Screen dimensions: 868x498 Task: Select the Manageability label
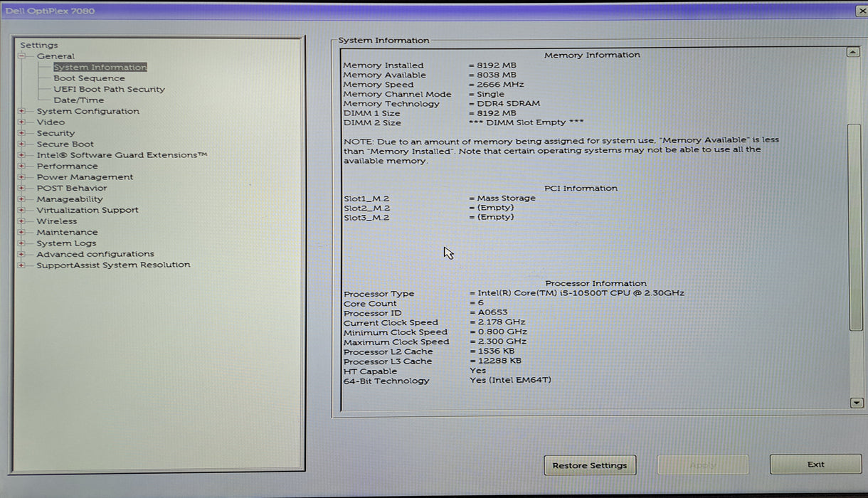point(70,199)
